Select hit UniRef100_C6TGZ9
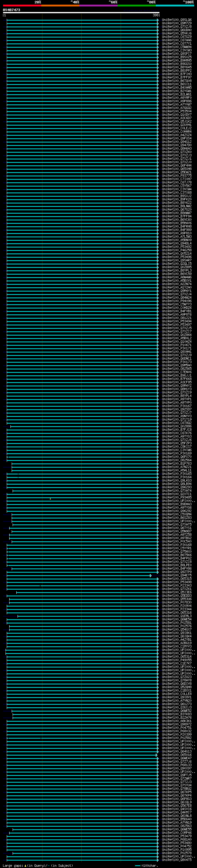Screen dimensions: 197x868 tap(176, 37)
